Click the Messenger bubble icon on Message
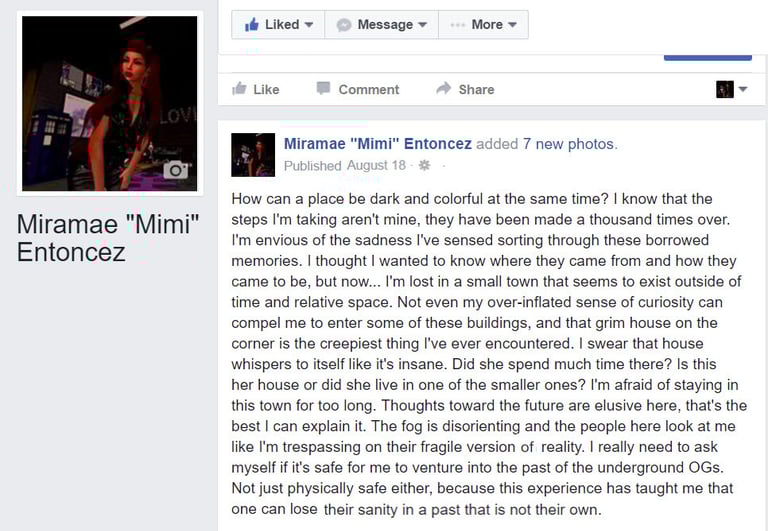Viewport: 768px width, 531px height. [x=344, y=25]
